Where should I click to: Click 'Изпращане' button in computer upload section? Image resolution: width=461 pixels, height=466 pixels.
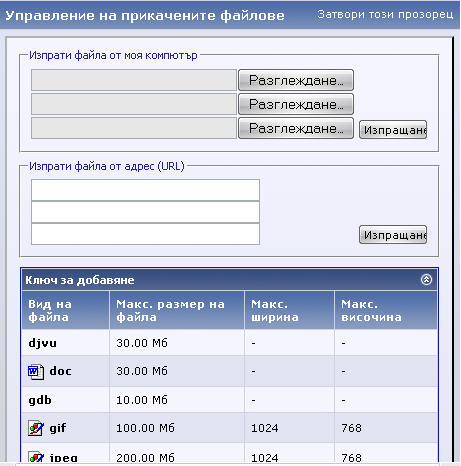[x=393, y=130]
